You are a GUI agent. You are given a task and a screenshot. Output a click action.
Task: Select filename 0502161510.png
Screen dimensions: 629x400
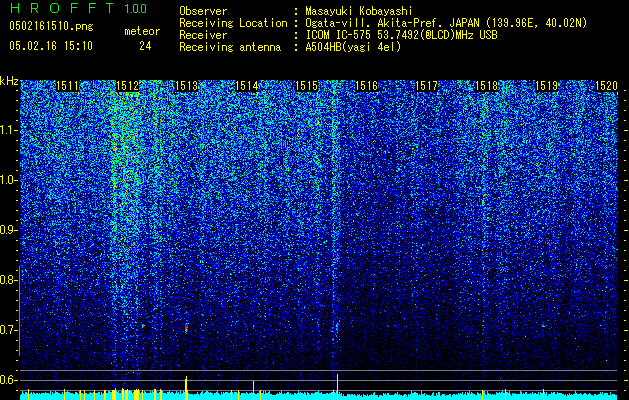click(51, 26)
